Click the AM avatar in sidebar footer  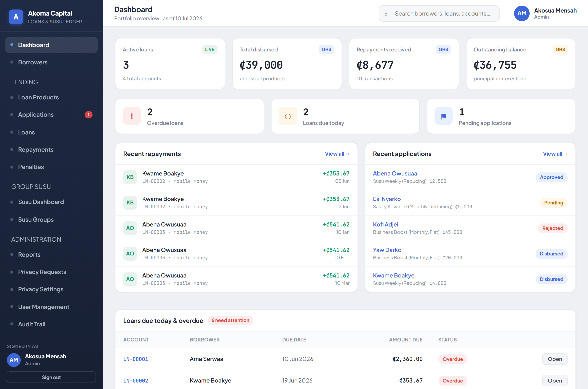click(x=14, y=360)
